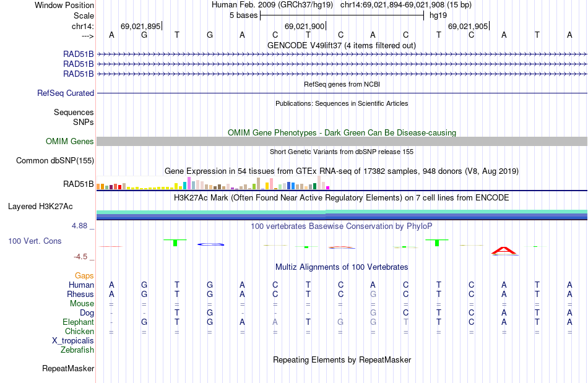Select the Human species label
This screenshot has height=383, width=588.
pos(81,285)
